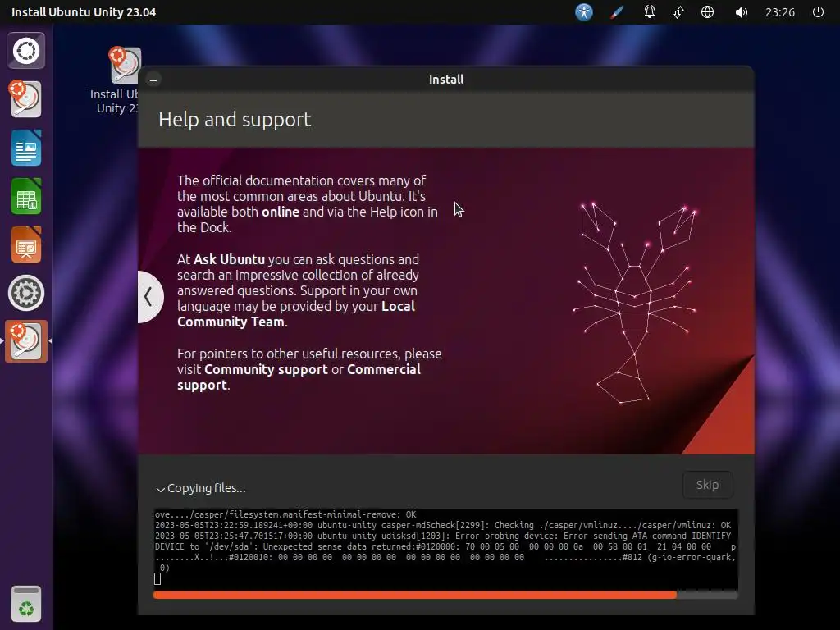Minimize the Install window

tap(153, 80)
